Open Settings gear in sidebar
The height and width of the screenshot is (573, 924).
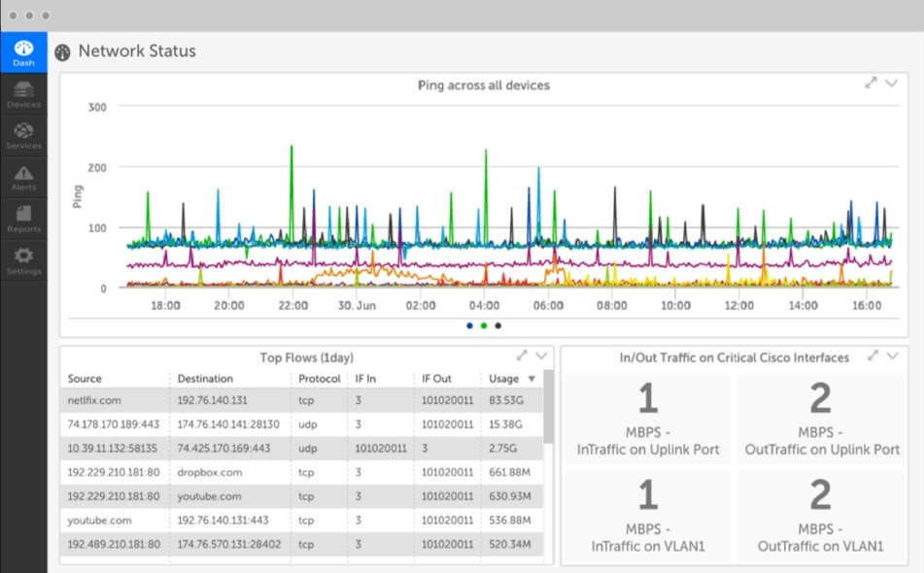[23, 261]
